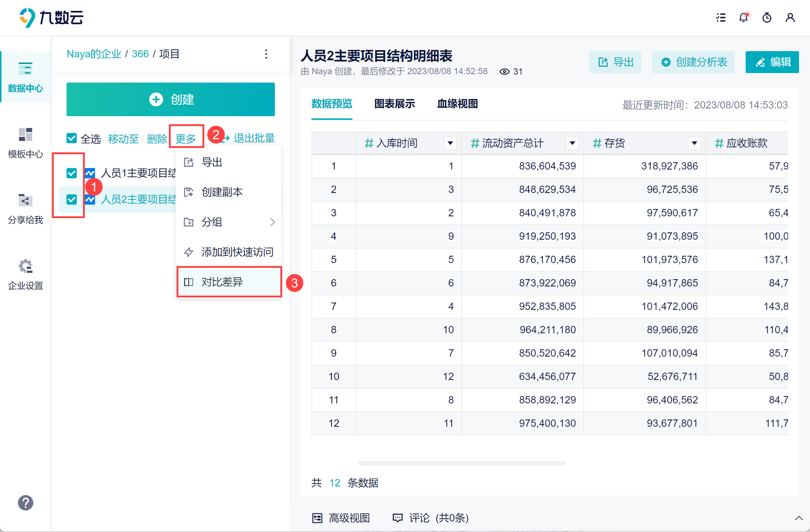Open 高级视图 at the bottom
This screenshot has height=532, width=810.
coord(341,518)
